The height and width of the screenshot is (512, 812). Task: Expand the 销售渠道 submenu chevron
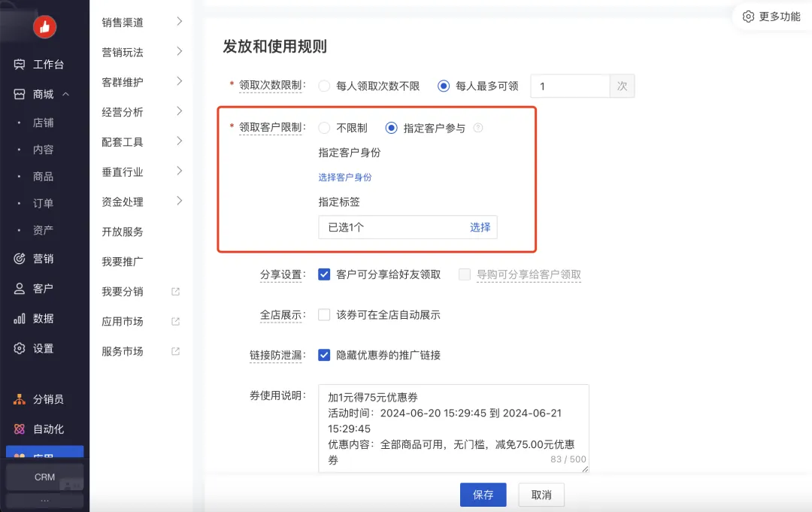[180, 22]
